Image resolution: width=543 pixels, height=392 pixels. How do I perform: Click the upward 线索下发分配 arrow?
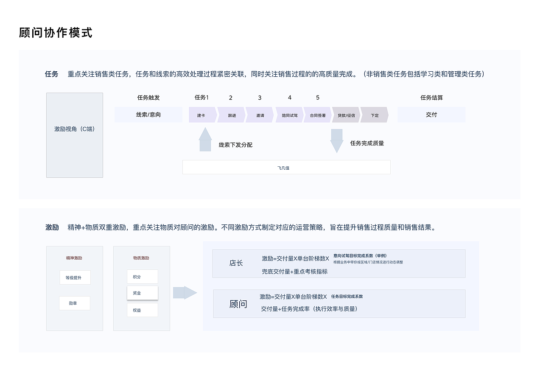(x=205, y=140)
